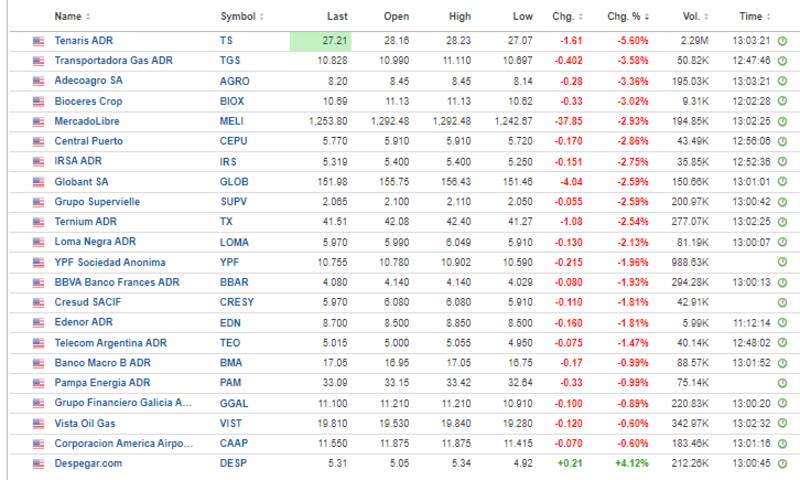
Task: Open Pampa Energia ADR details
Action: [103, 383]
